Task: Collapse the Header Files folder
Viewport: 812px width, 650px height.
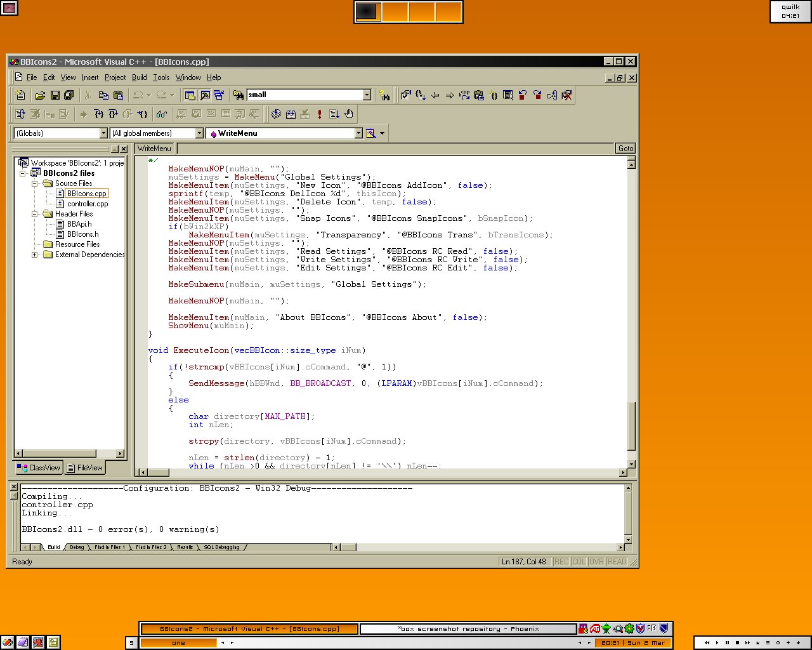Action: coord(35,214)
